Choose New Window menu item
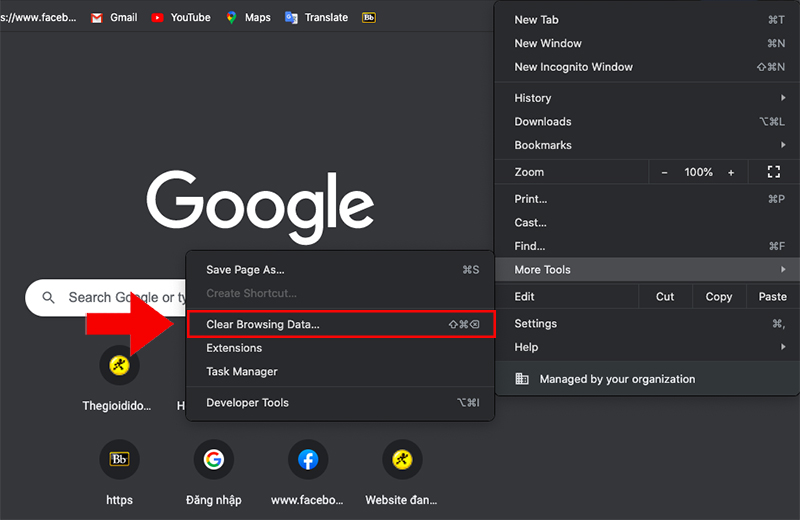Viewport: 800px width, 520px height. click(647, 43)
